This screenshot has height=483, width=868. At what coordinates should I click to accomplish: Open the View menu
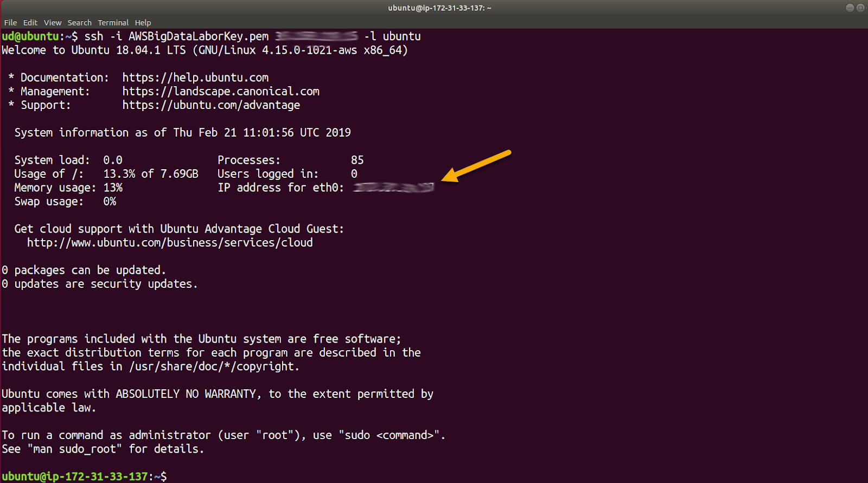click(x=53, y=23)
